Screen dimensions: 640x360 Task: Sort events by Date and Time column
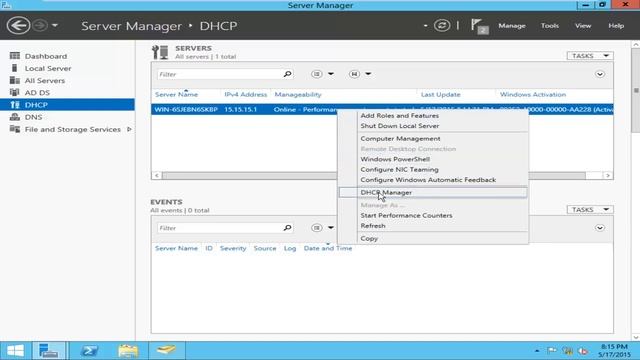[328, 248]
